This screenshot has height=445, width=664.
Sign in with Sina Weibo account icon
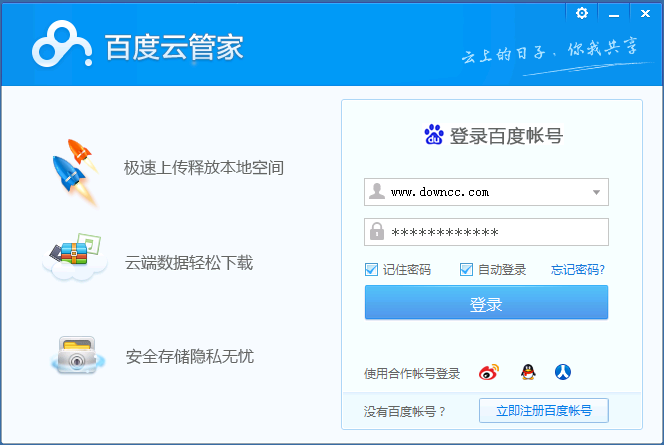point(488,373)
